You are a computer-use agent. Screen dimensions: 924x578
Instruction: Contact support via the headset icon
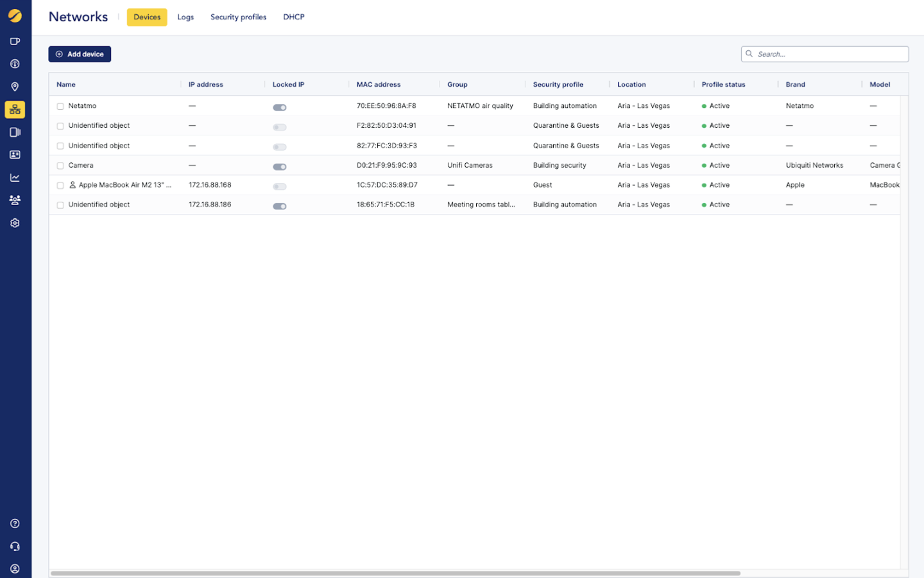tap(15, 546)
